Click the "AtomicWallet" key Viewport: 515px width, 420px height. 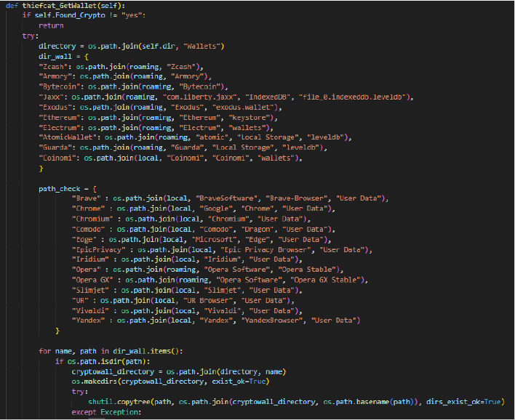[x=68, y=137]
